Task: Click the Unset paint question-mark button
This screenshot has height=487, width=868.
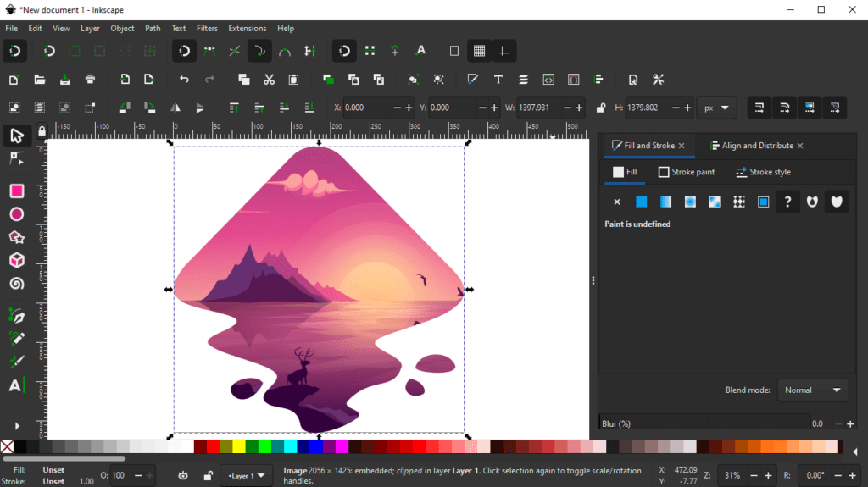Action: coord(787,202)
